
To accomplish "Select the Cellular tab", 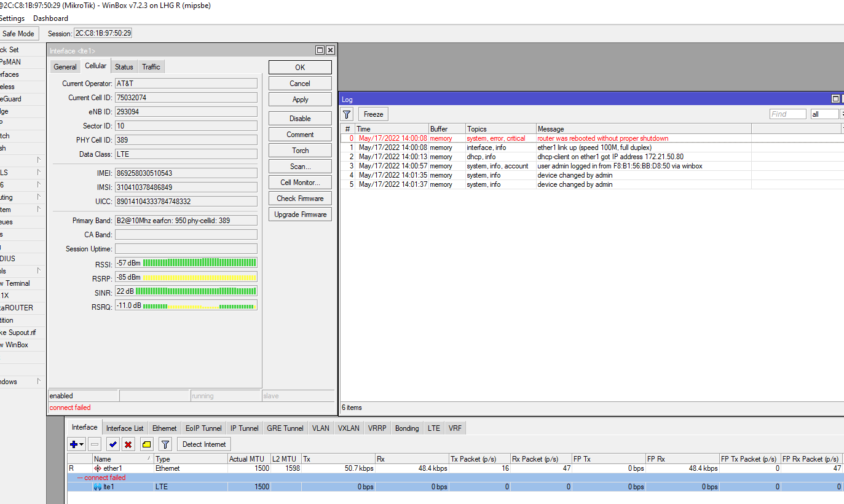I will 95,66.
